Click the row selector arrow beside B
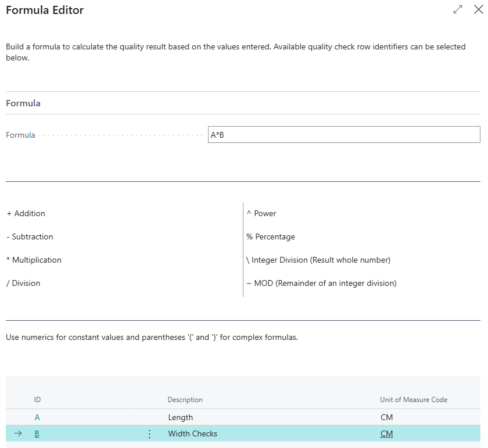This screenshot has height=448, width=488. pyautogui.click(x=17, y=433)
